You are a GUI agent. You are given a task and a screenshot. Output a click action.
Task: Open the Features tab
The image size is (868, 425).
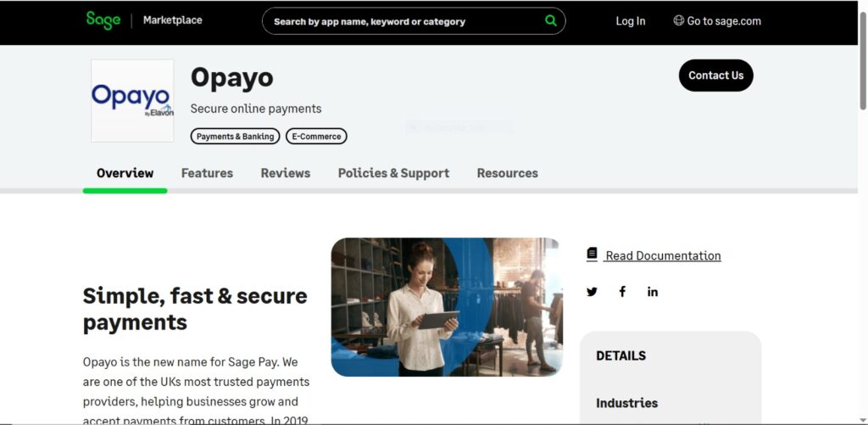tap(207, 173)
